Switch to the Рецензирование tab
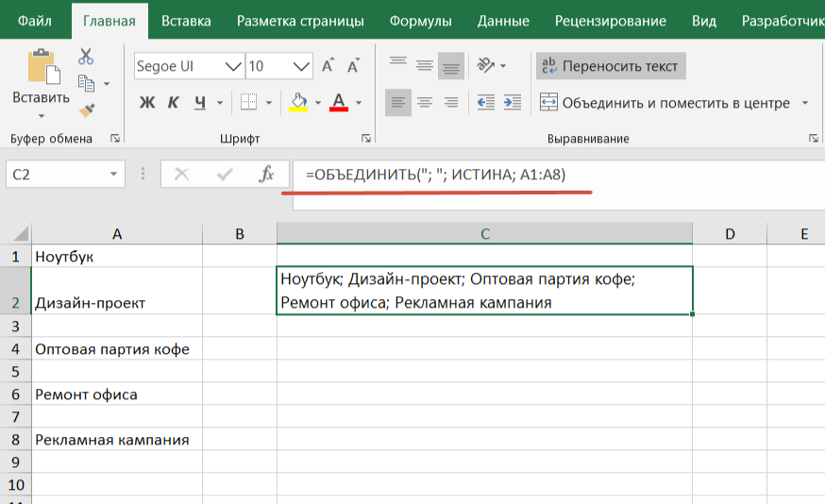825x504 pixels. click(x=611, y=21)
